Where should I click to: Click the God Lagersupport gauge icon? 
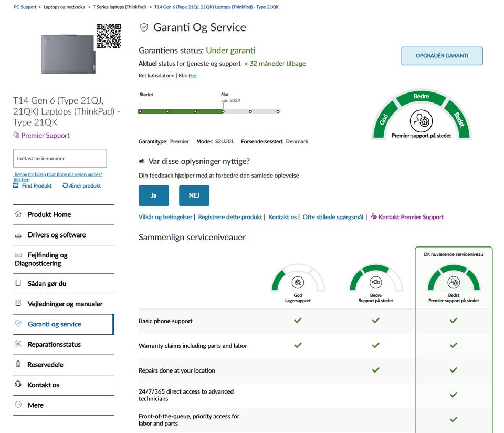click(298, 282)
